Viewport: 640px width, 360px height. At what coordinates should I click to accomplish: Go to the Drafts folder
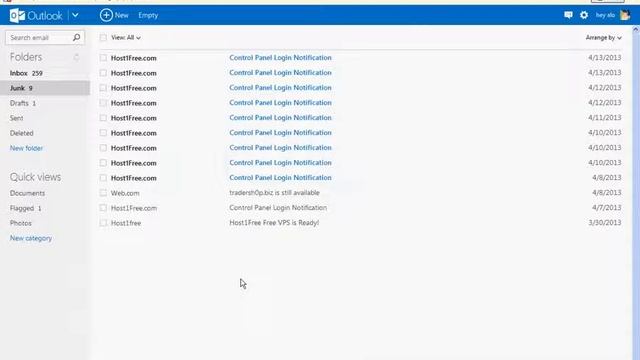[x=23, y=103]
